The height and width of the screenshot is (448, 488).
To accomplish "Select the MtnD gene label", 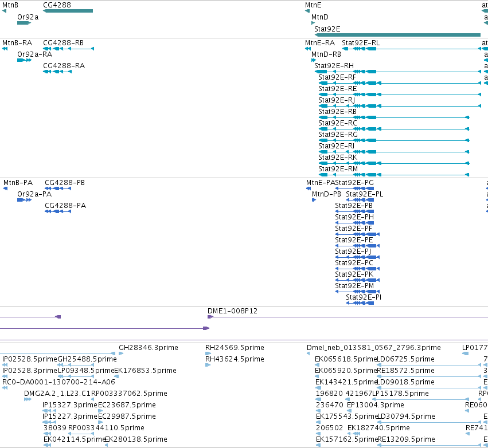I will (320, 17).
